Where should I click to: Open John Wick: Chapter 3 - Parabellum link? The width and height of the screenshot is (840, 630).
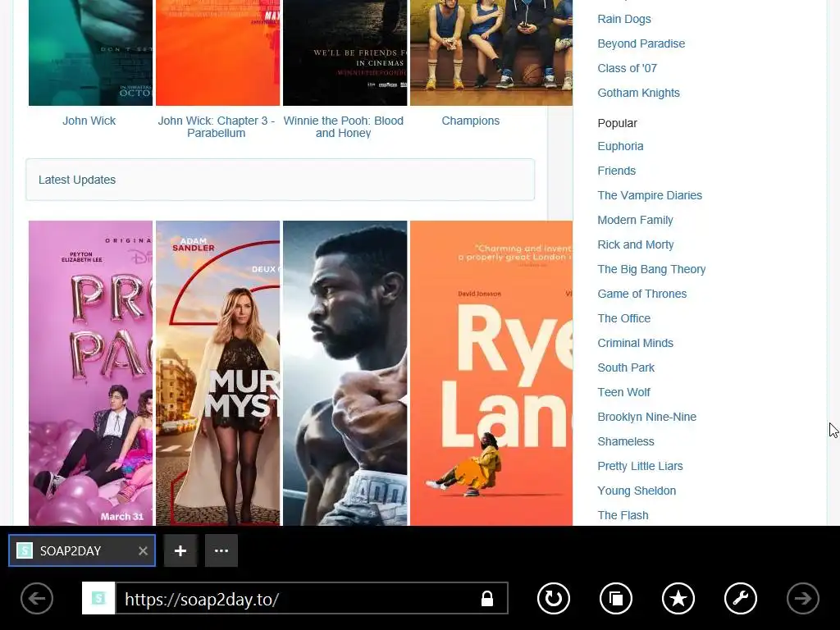point(217,127)
